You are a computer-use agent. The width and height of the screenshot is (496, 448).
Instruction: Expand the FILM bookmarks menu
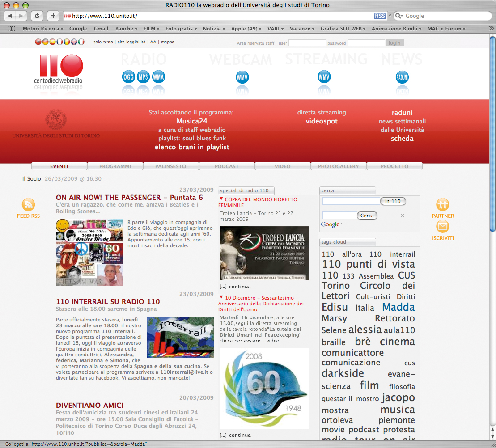point(152,29)
